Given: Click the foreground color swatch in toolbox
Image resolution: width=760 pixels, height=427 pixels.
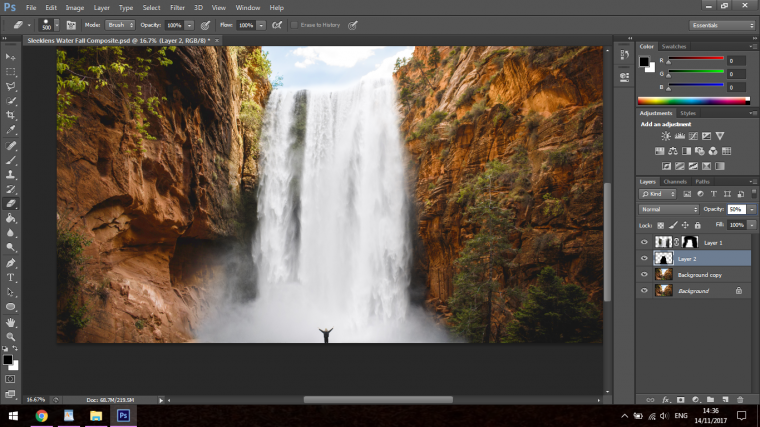Looking at the screenshot, I should click(7, 360).
